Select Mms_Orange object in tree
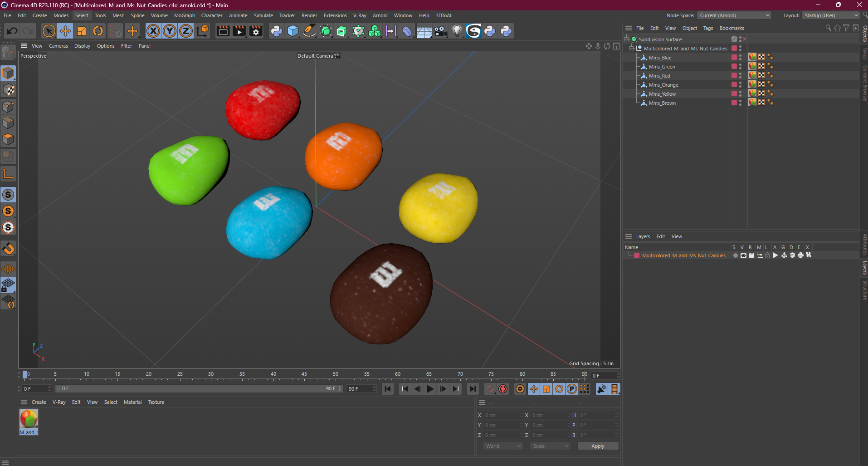This screenshot has height=466, width=868. click(663, 85)
